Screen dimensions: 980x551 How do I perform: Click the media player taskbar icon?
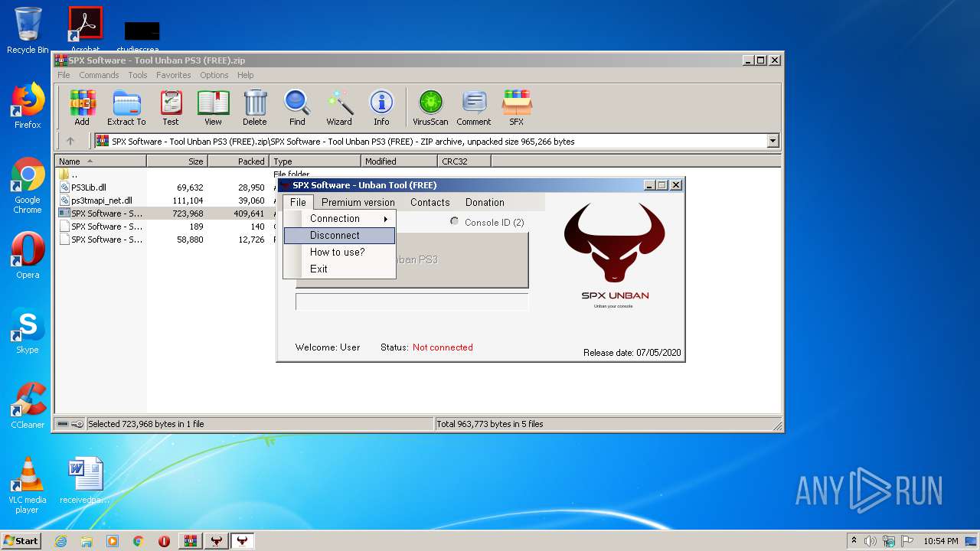tap(113, 541)
